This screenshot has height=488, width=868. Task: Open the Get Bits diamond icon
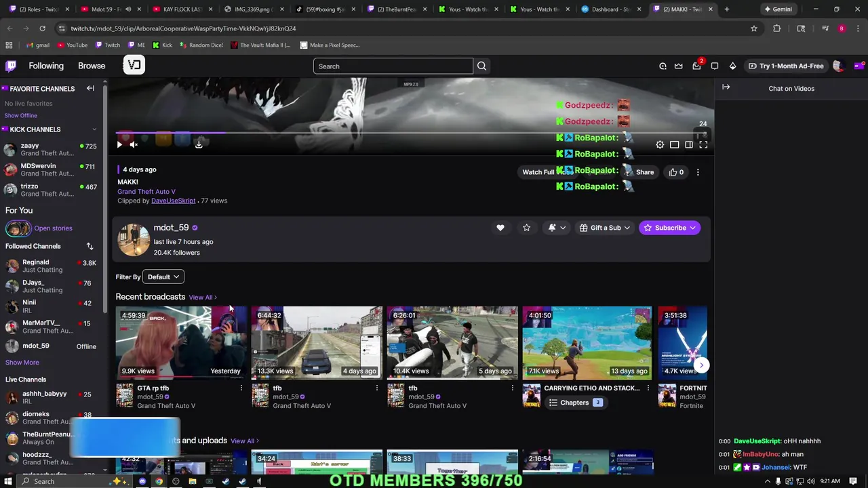[x=732, y=66]
